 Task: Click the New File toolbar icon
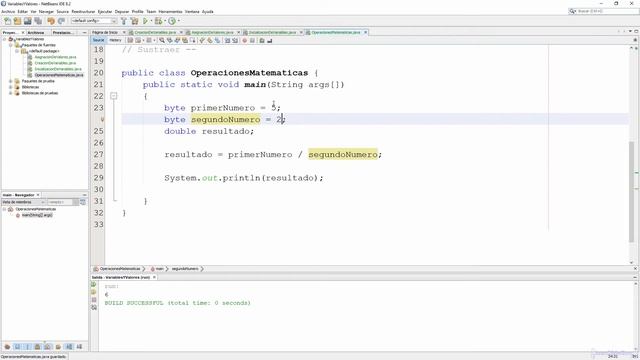point(7,21)
